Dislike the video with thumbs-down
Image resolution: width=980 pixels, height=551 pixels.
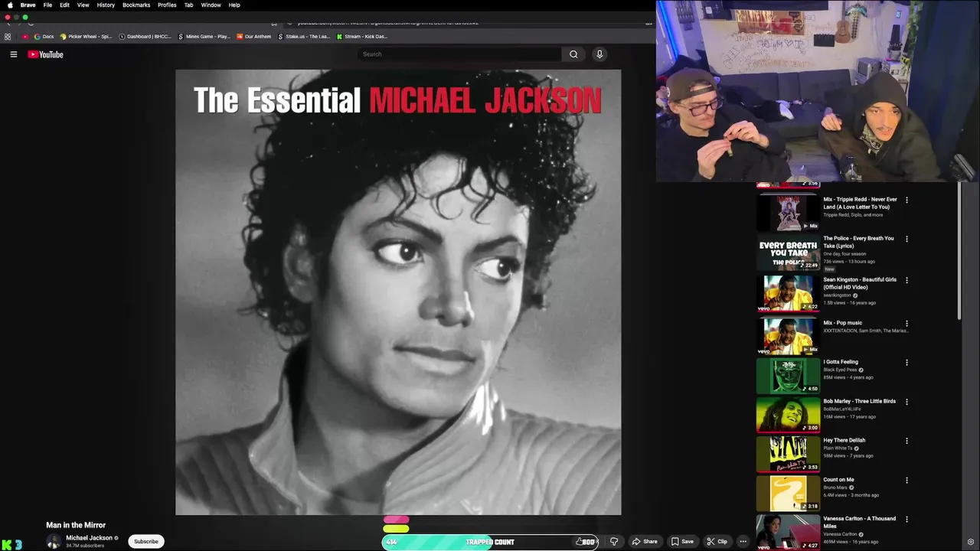click(x=614, y=542)
